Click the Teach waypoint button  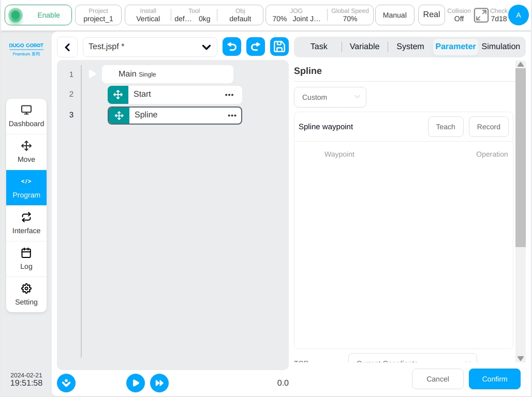446,127
